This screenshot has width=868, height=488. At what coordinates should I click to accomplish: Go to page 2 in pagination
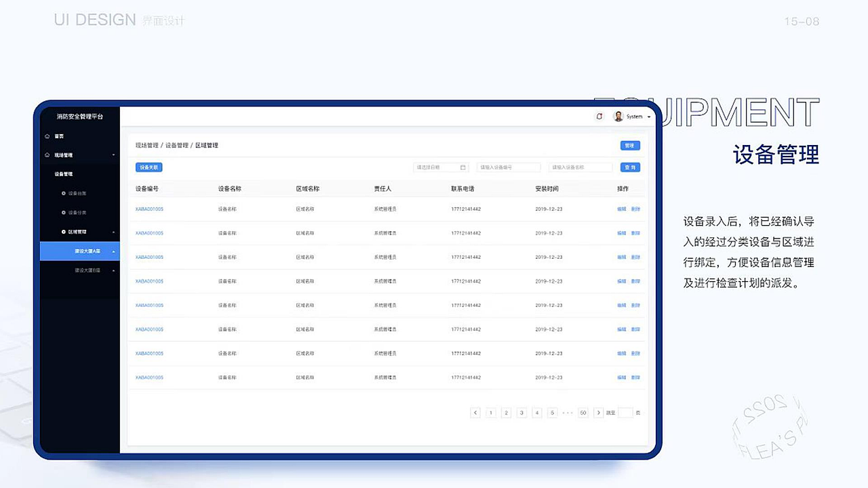506,413
